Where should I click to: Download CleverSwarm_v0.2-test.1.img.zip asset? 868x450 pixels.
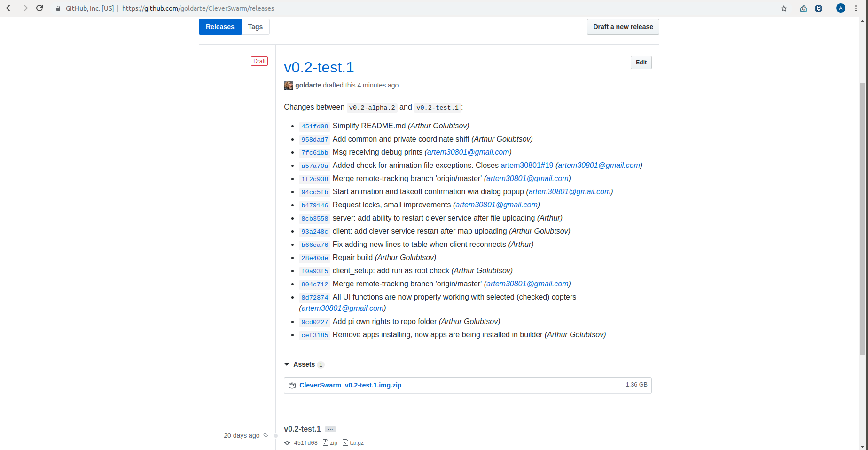(x=350, y=385)
